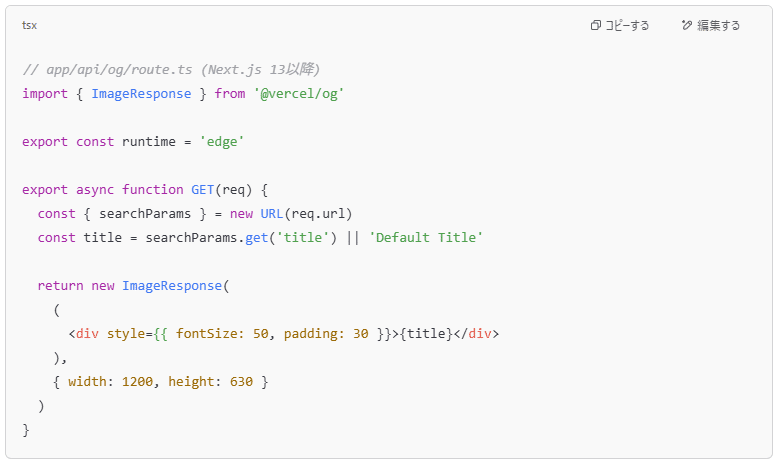Click the 編集する button label
This screenshot has width=775, height=462.
tap(718, 25)
